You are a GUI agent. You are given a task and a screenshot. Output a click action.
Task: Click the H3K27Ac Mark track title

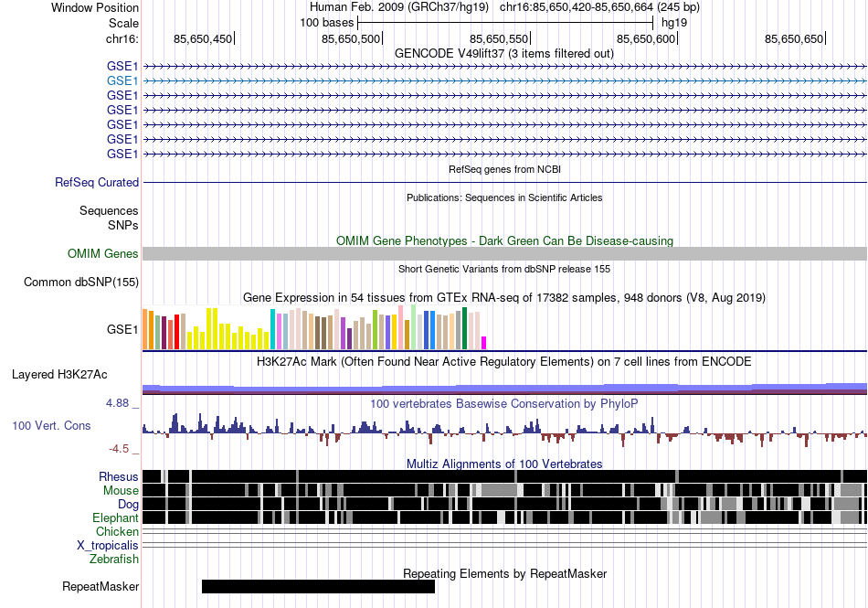coord(504,362)
